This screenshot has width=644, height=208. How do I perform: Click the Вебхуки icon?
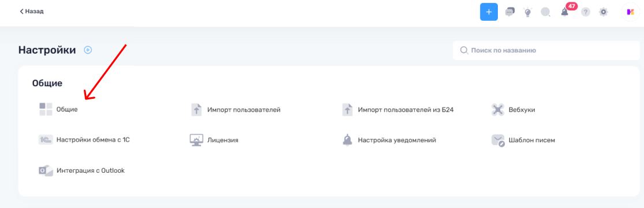[x=498, y=110]
